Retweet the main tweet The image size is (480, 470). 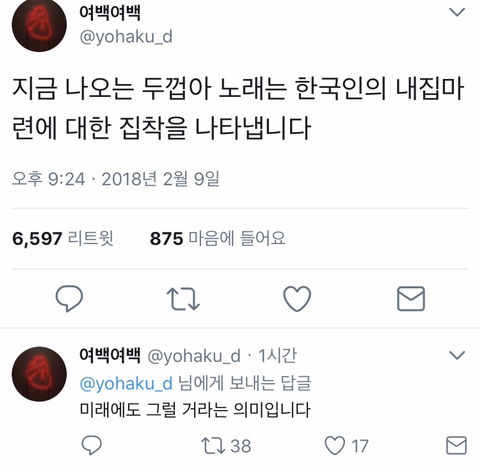pos(183,299)
